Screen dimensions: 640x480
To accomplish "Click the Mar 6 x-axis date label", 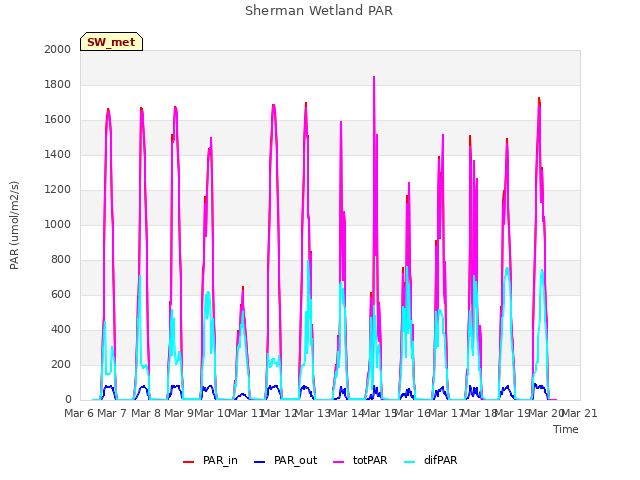I will tap(79, 413).
